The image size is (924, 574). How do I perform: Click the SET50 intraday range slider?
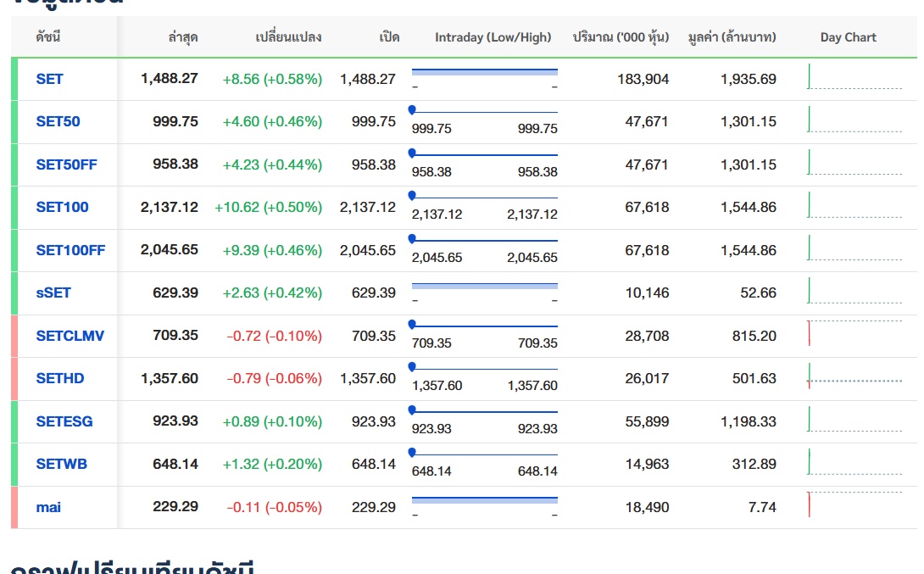tap(484, 112)
